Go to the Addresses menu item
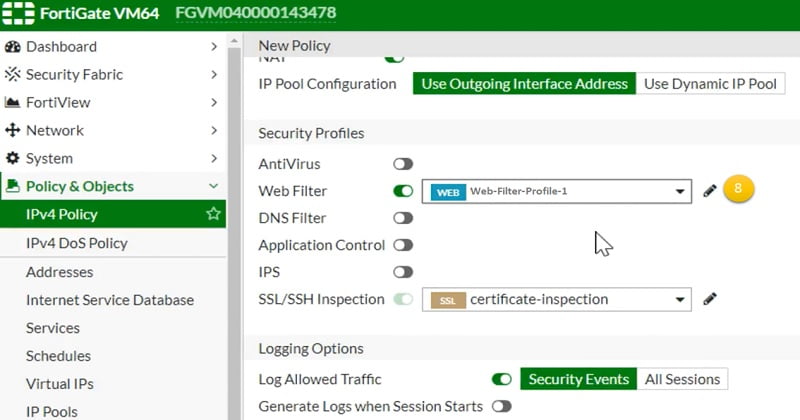The image size is (800, 420). 60,272
